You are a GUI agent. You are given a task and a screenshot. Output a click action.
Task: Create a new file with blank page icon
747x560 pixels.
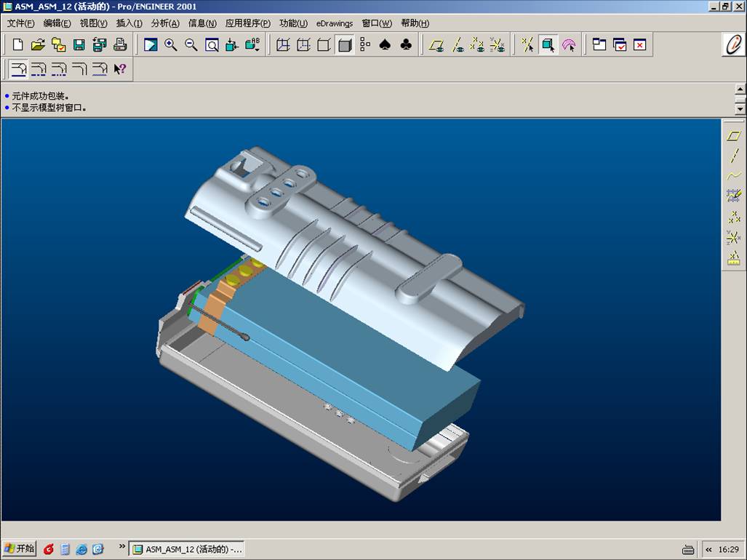click(17, 45)
